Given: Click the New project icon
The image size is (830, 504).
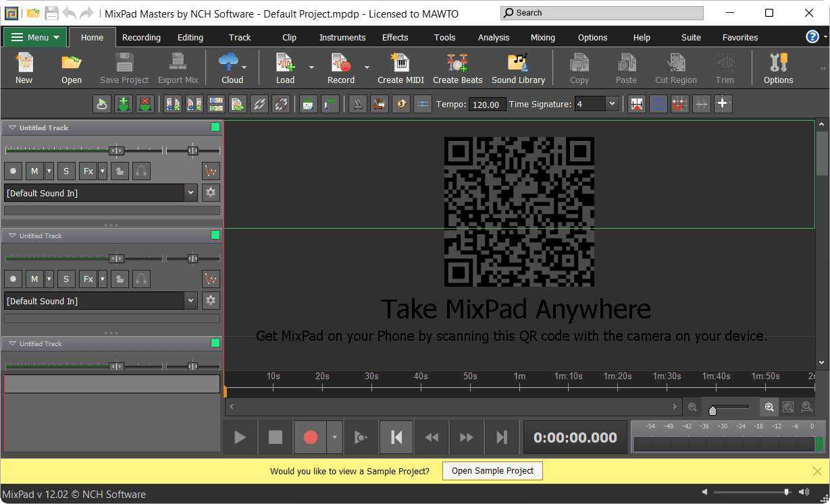Looking at the screenshot, I should (x=24, y=68).
